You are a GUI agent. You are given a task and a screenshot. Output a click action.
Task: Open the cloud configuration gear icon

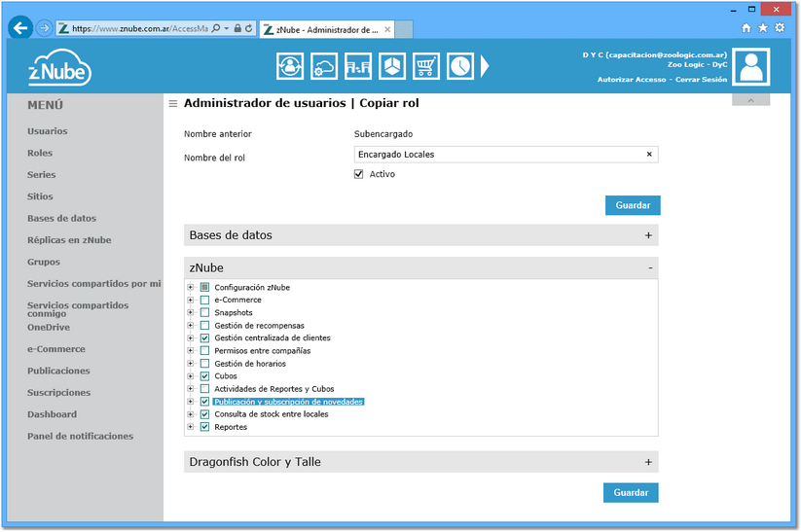point(324,66)
